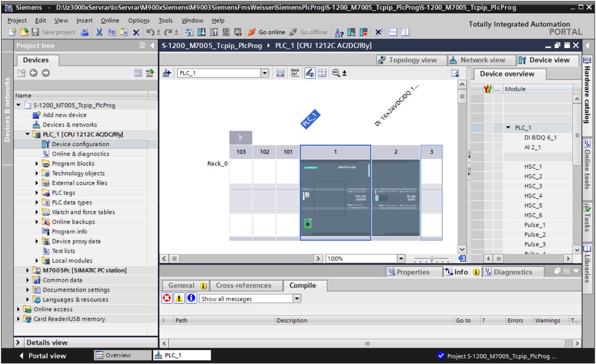
Task: Switch to Portal view
Action: point(43,356)
